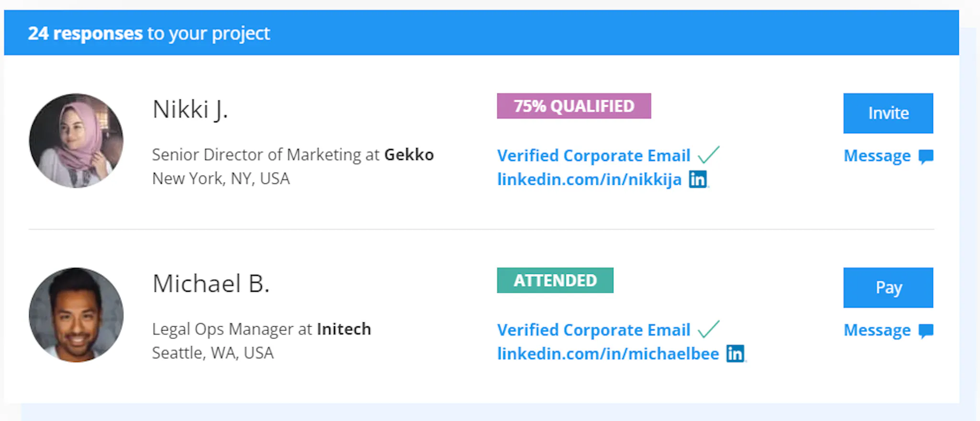Click chat bubble icon in Michael's row

[926, 331]
